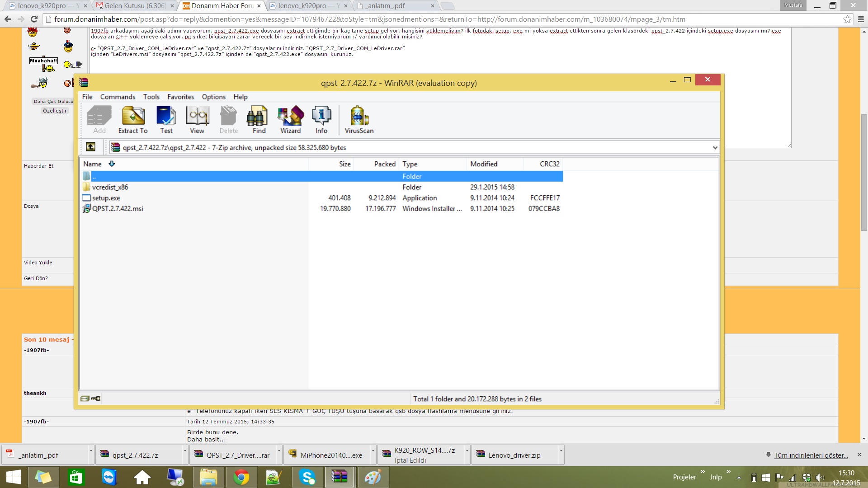Click Daha Çok Gülücük button
Image resolution: width=868 pixels, height=488 pixels.
(53, 101)
